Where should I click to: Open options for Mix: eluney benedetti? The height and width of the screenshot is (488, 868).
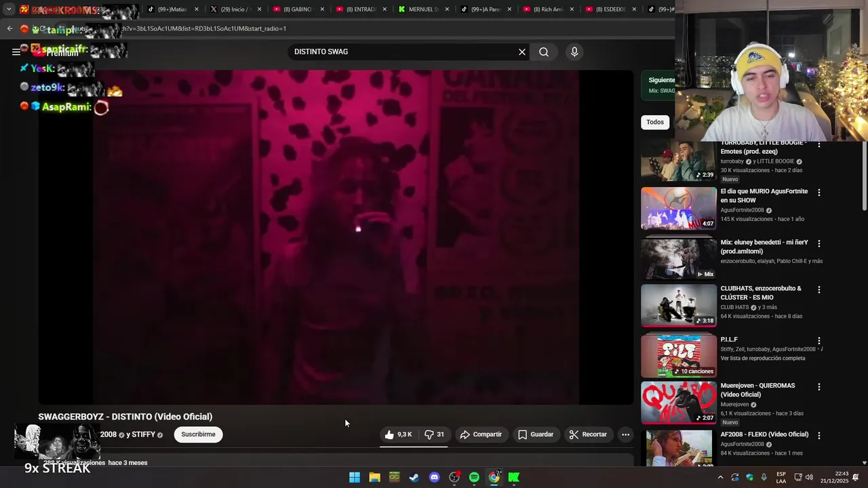(x=819, y=243)
